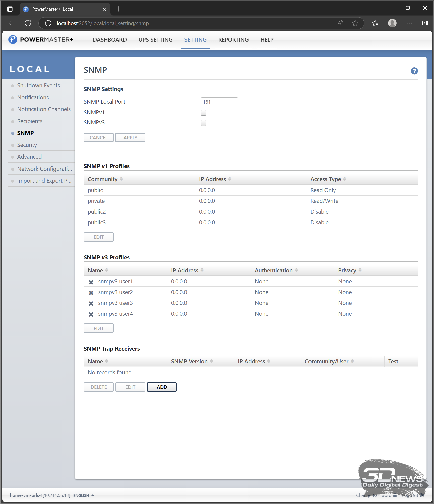Select Notifications in the sidebar

pos(33,97)
